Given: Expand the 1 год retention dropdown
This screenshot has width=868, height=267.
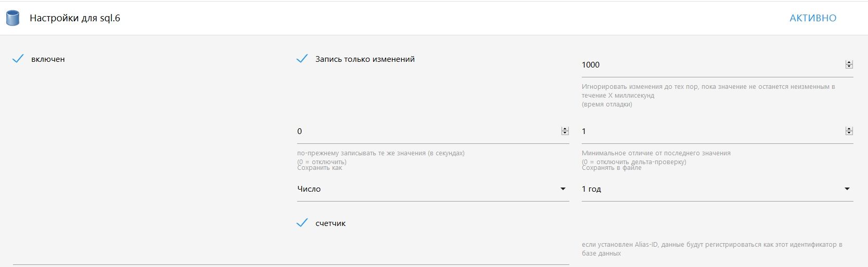Looking at the screenshot, I should coord(717,189).
